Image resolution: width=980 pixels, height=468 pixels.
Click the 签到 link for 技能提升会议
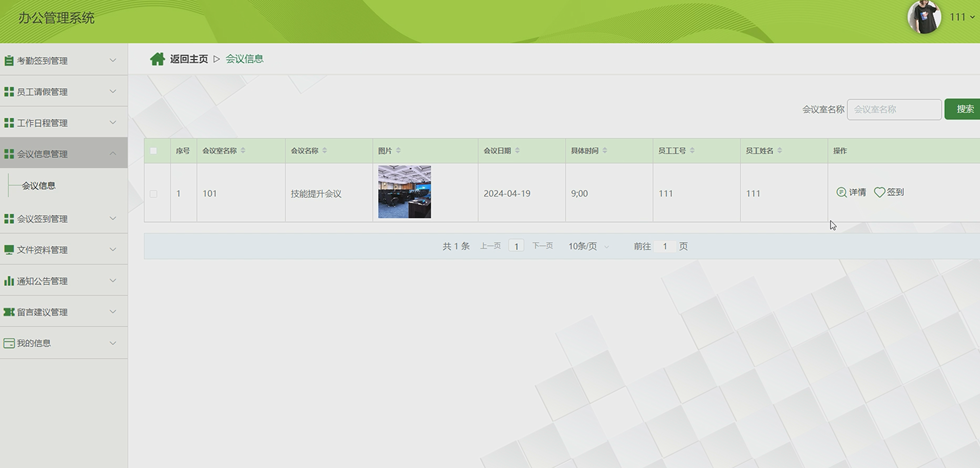tap(889, 192)
